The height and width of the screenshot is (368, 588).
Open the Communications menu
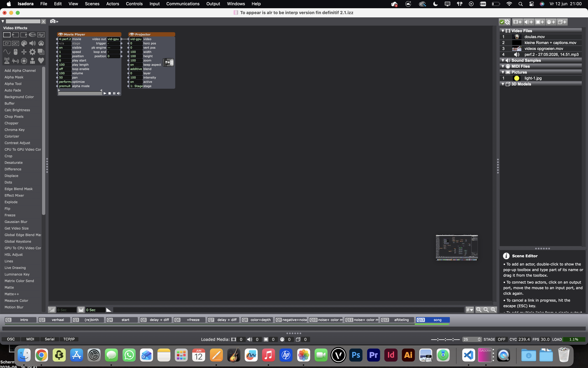point(183,4)
